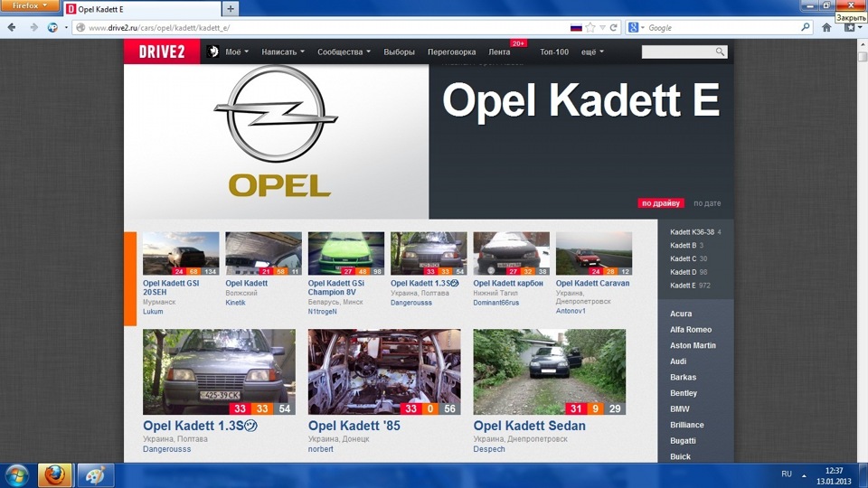Screen dimensions: 868x488
Task: Show hidden tray icons arrow
Action: pos(804,475)
